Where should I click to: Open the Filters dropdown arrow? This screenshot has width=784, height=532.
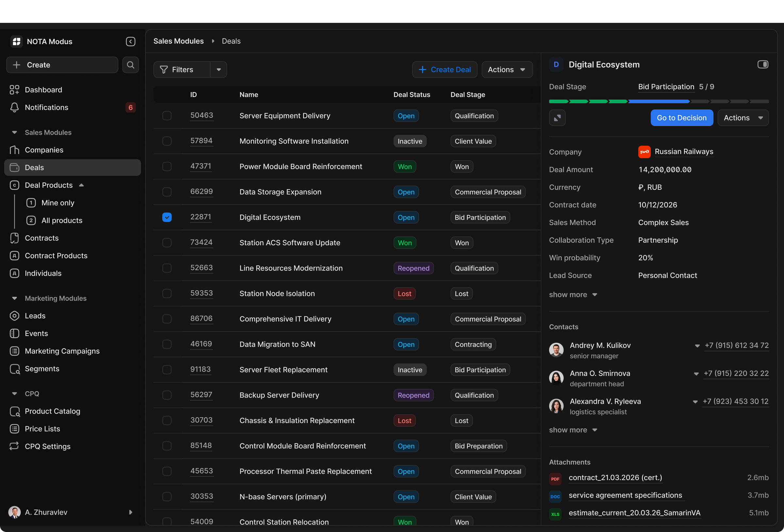pos(219,70)
